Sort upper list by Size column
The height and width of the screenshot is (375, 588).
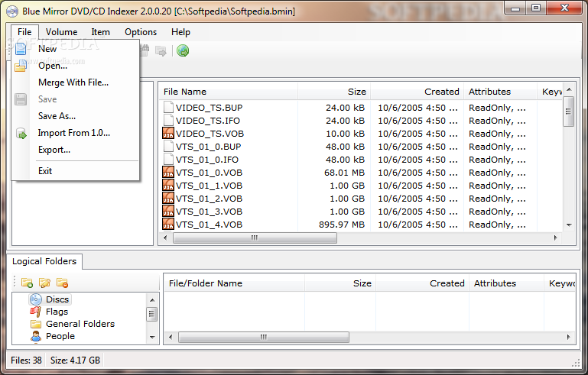click(x=334, y=92)
